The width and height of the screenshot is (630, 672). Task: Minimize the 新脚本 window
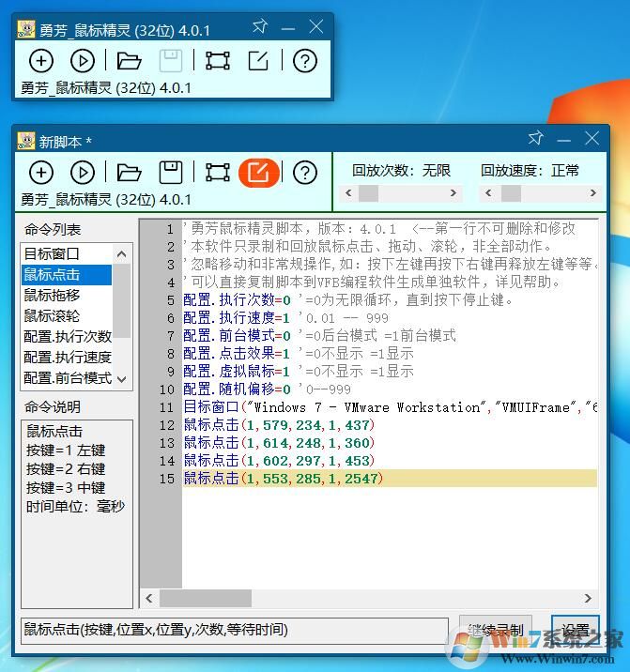pos(563,140)
